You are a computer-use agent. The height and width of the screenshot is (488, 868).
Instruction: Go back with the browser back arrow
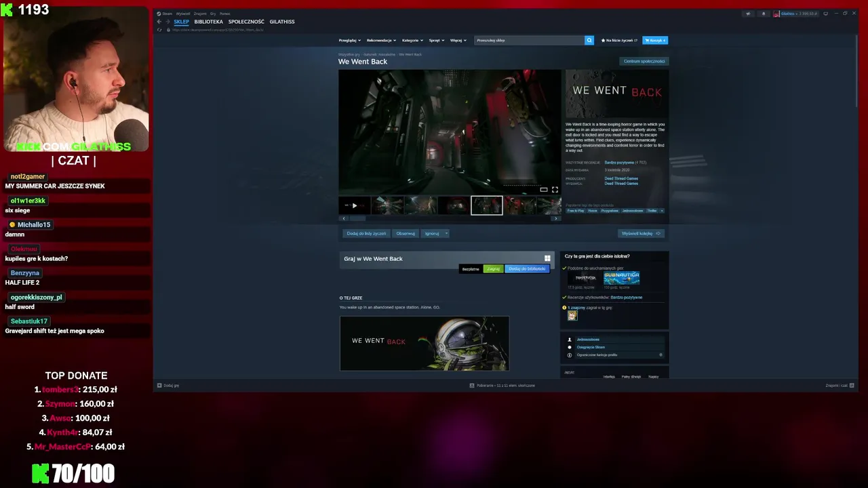click(159, 22)
